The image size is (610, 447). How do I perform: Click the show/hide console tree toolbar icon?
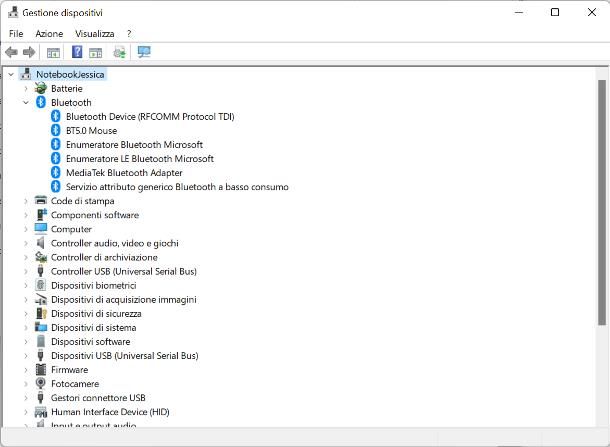pyautogui.click(x=53, y=52)
